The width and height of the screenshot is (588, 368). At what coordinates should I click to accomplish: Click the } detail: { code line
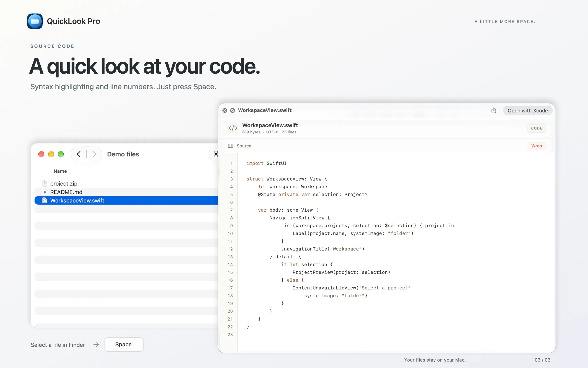285,257
